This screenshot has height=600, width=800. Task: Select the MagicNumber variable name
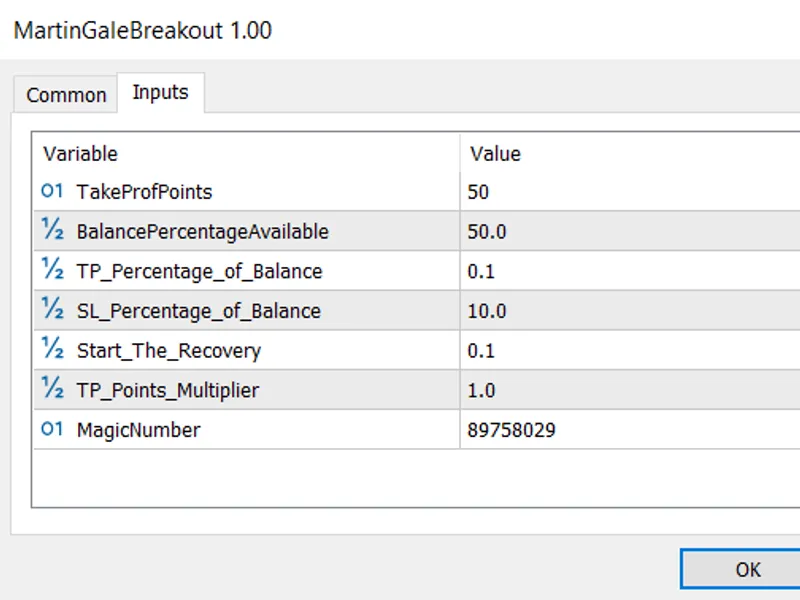[x=138, y=431]
